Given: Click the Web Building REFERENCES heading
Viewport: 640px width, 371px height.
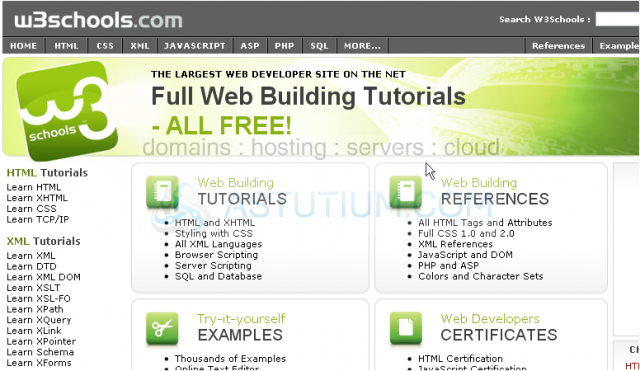Looking at the screenshot, I should 495,191.
